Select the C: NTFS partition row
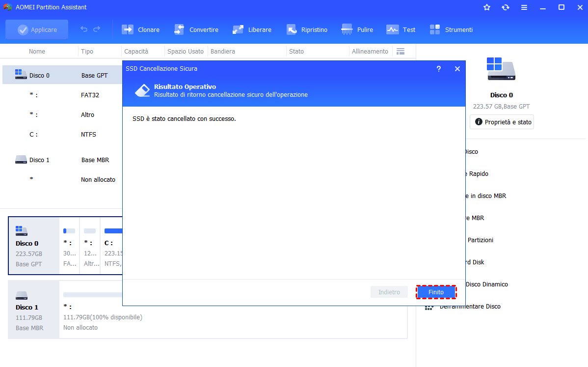Screen dimensions: 588x367 (x=63, y=134)
